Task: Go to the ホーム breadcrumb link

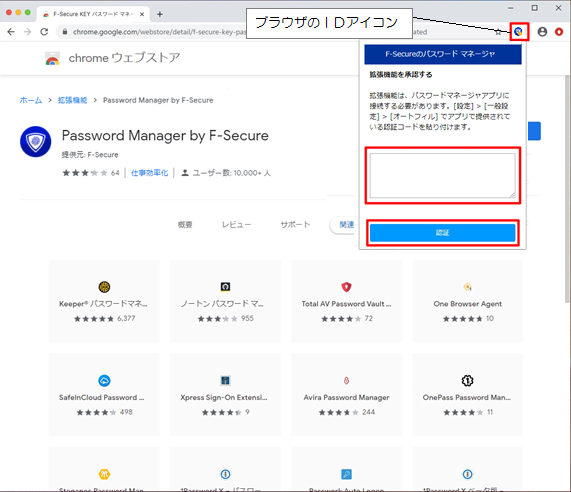Action: [x=31, y=100]
